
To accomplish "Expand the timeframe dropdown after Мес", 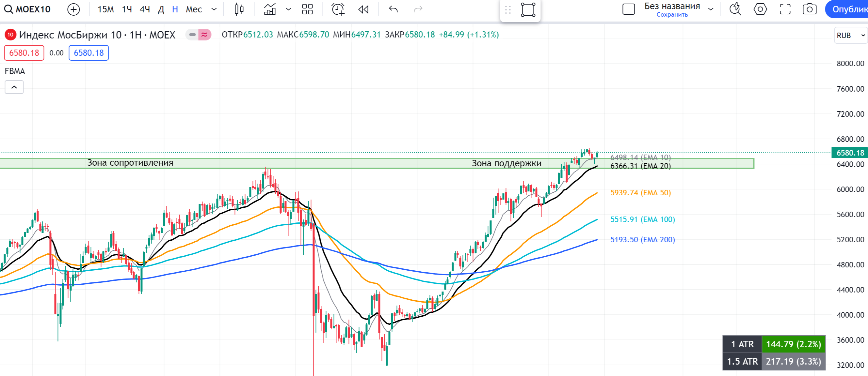I will click(x=214, y=9).
